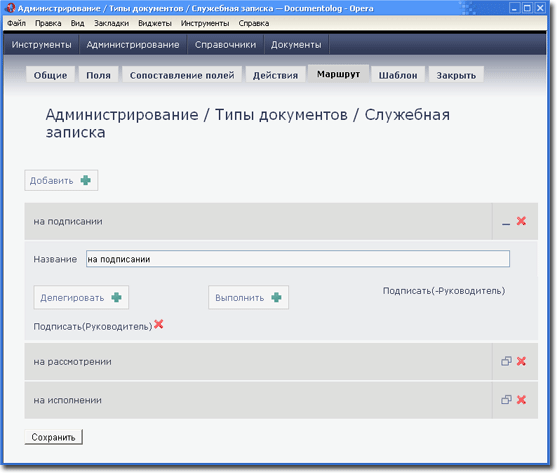Delete the 'на рассмотрении' route step
The width and height of the screenshot is (557, 473).
[x=521, y=361]
